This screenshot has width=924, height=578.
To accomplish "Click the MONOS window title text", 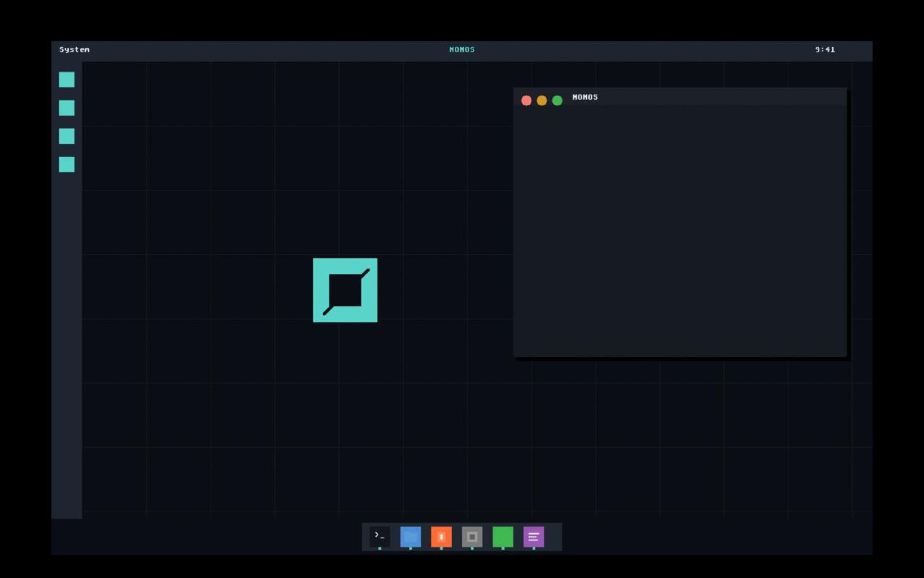I will [585, 97].
